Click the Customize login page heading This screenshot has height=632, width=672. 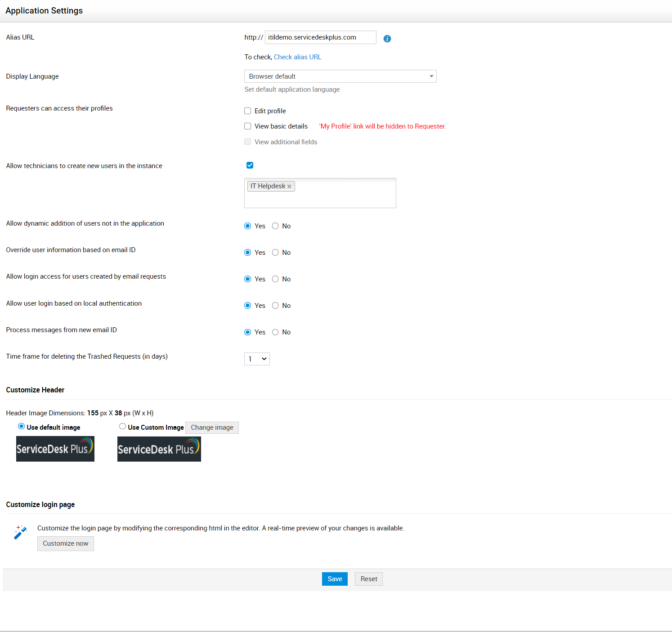[x=40, y=504]
